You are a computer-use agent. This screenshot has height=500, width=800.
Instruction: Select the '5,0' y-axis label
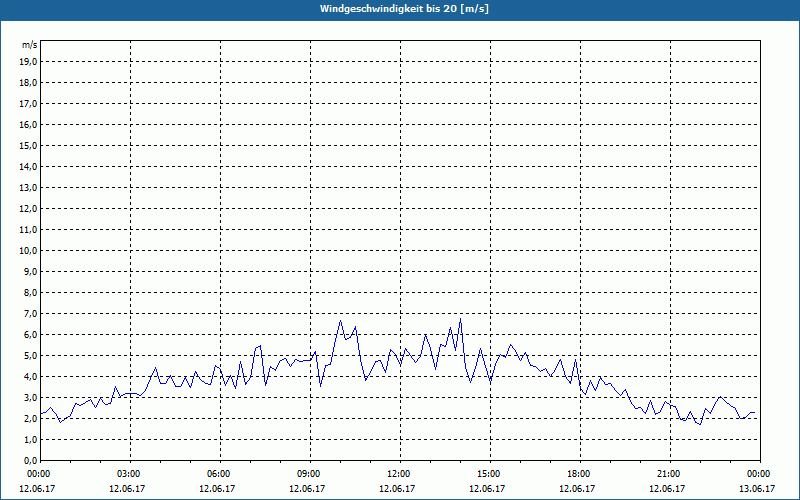pyautogui.click(x=31, y=356)
